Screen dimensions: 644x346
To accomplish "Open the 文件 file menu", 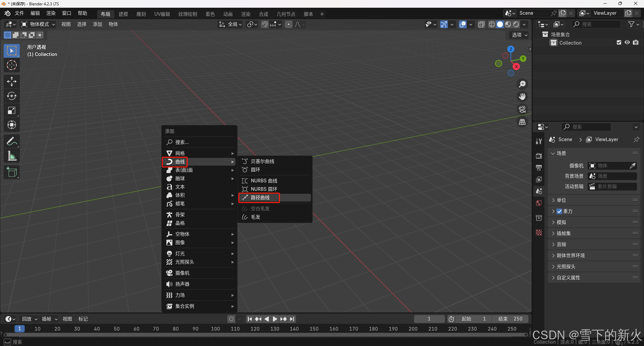I will pyautogui.click(x=19, y=13).
